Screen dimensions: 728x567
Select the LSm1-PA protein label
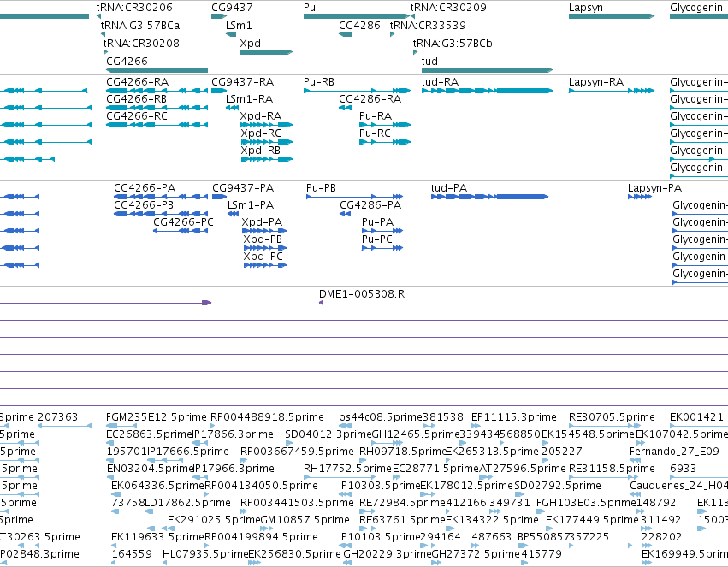click(251, 205)
